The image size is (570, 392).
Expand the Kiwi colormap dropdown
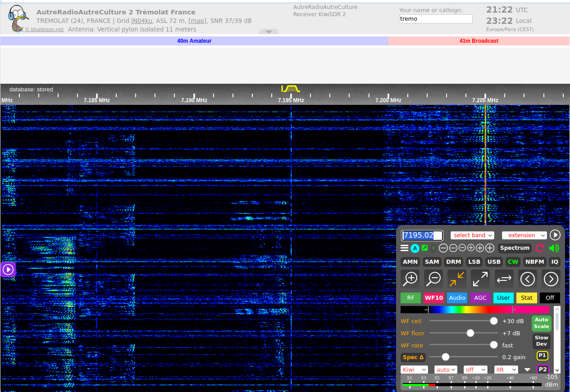pyautogui.click(x=414, y=369)
